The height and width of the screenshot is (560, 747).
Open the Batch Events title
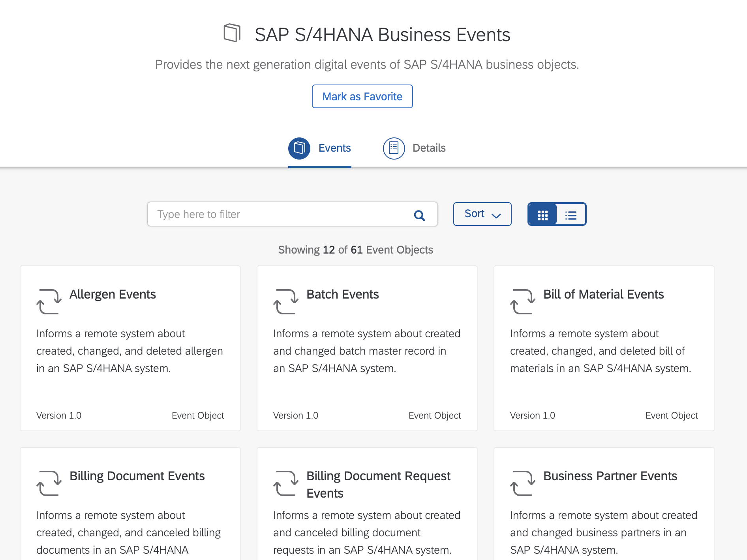tap(342, 294)
